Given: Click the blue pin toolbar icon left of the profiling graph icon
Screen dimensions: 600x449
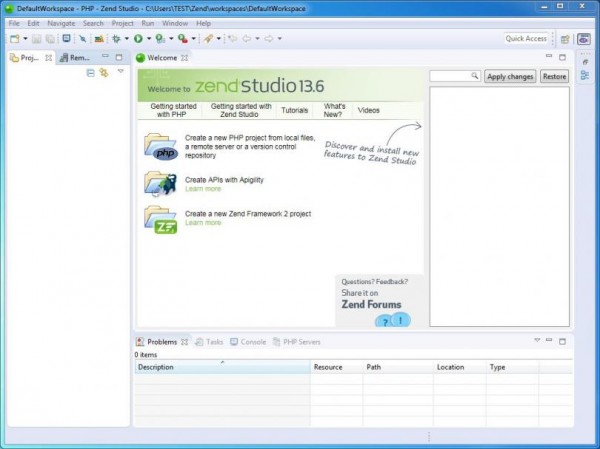Looking at the screenshot, I should pyautogui.click(x=83, y=39).
